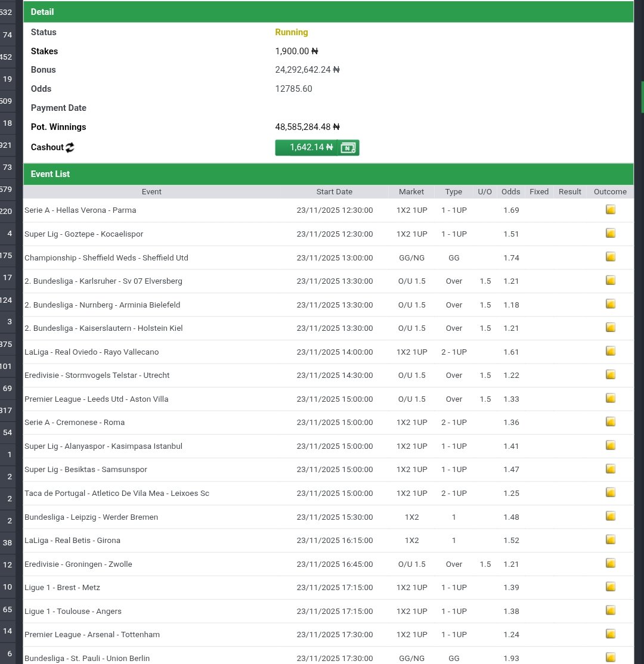This screenshot has width=644, height=664.
Task: Click the Nurnberg - Arminia Bielefeld outcome icon
Action: 611,304
